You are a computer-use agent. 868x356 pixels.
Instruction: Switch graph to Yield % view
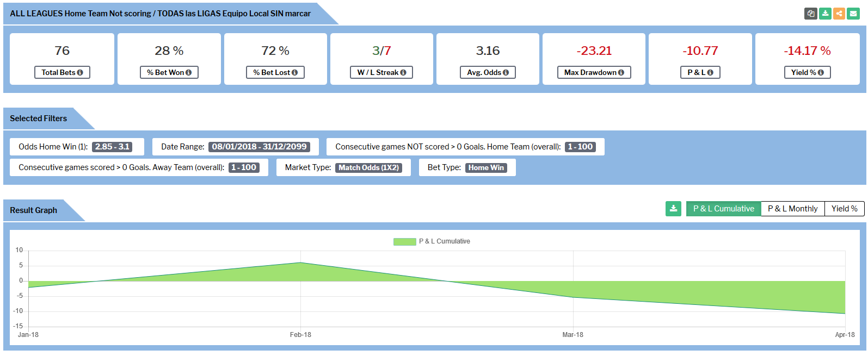[x=844, y=209]
